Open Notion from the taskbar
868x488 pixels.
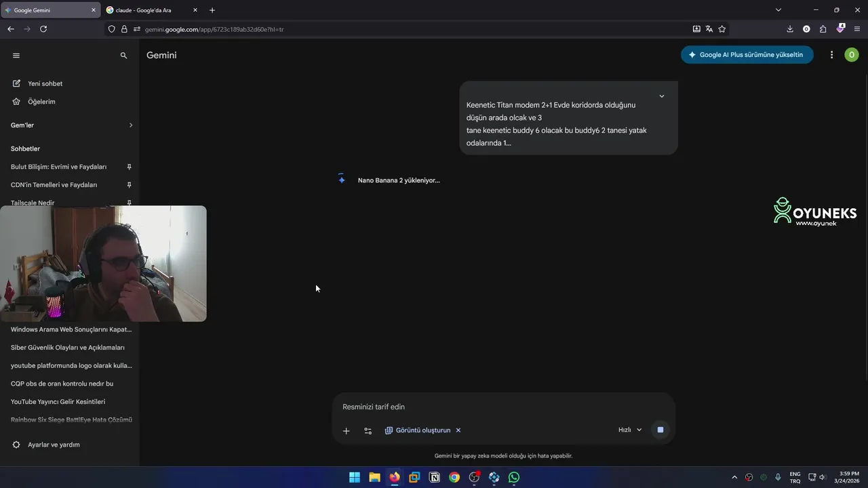[x=435, y=477]
